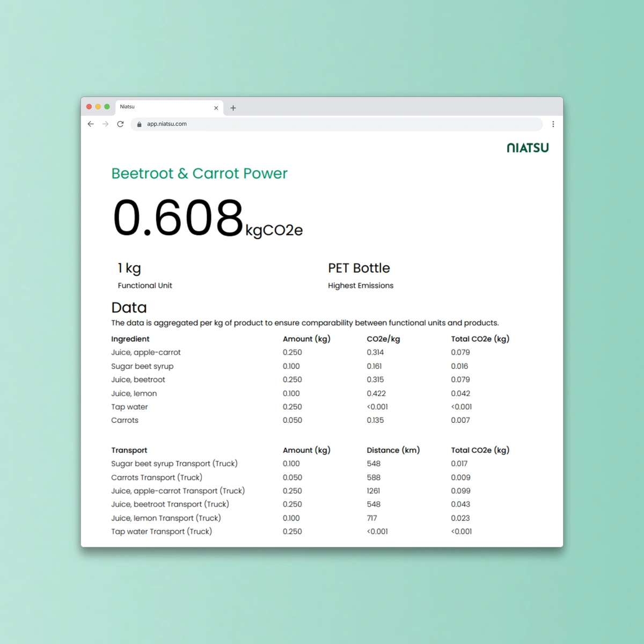
Task: Click the Beetroot & Carrot Power title
Action: 199,173
